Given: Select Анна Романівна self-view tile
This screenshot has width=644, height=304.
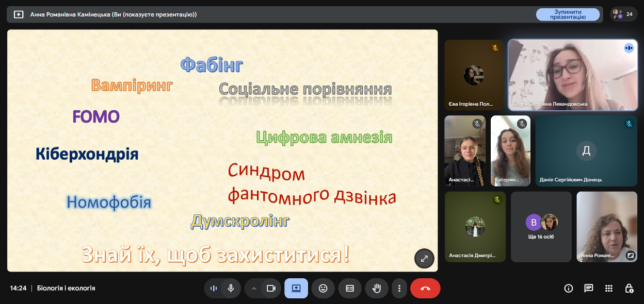Looking at the screenshot, I should coord(607,227).
